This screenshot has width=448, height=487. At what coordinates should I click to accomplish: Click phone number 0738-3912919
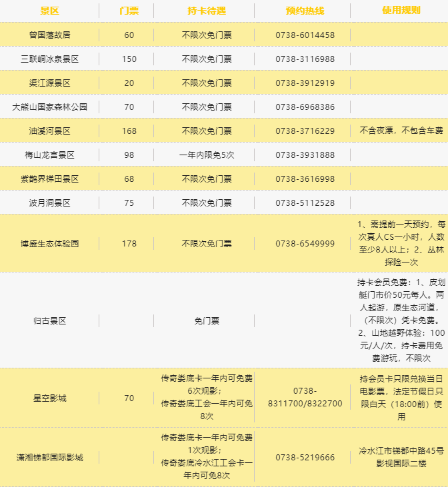click(x=305, y=83)
